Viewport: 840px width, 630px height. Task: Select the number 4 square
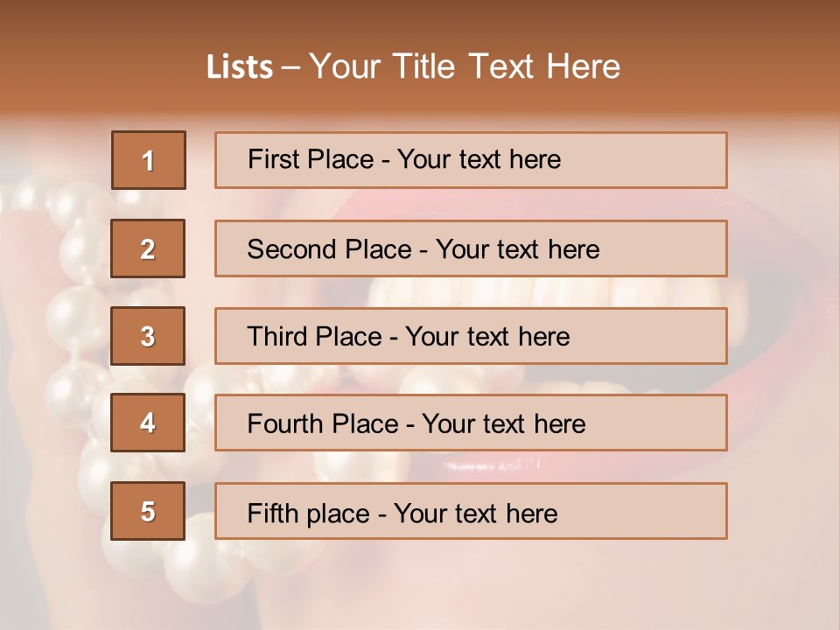(148, 423)
